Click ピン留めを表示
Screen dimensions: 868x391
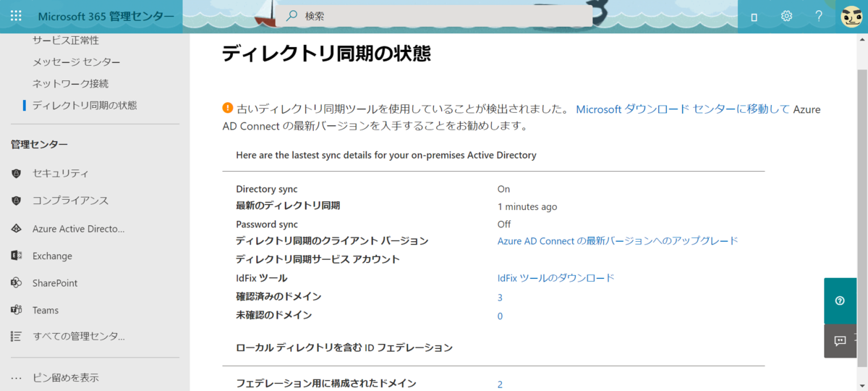click(66, 377)
